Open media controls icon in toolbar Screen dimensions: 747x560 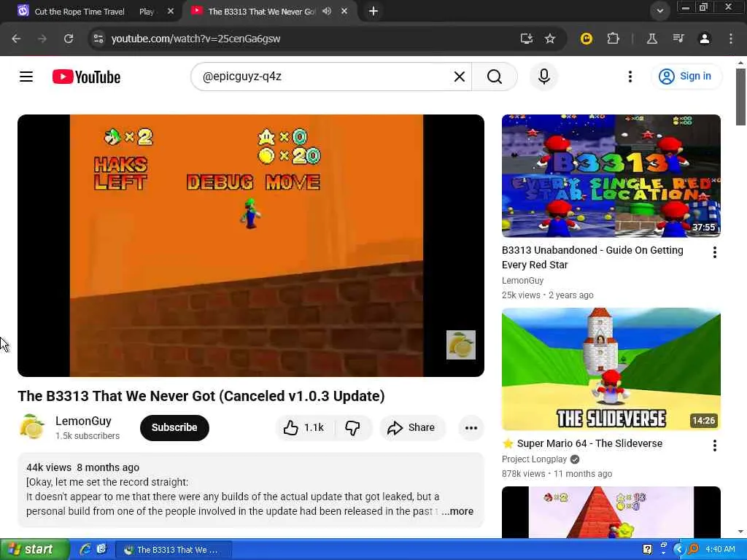point(678,39)
